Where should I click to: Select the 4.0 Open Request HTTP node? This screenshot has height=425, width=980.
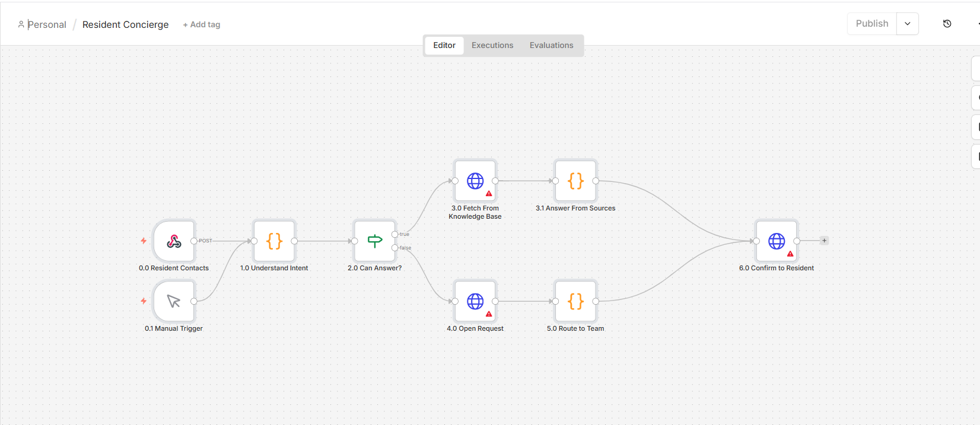pos(475,301)
